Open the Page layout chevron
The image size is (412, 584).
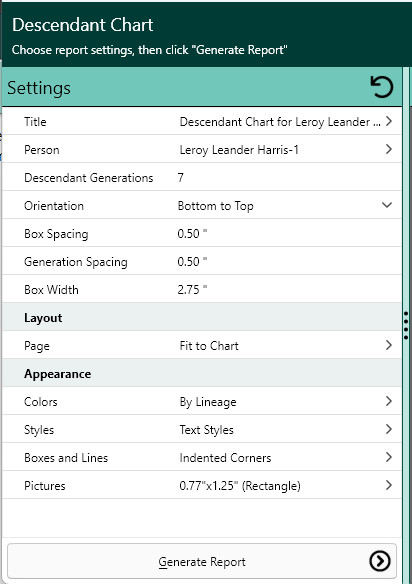click(x=389, y=345)
